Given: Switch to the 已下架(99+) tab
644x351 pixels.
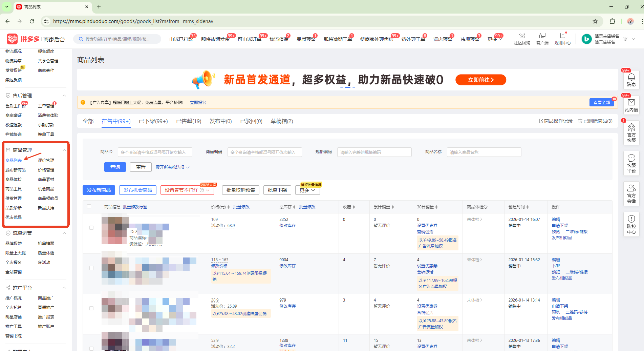Looking at the screenshot, I should tap(153, 121).
